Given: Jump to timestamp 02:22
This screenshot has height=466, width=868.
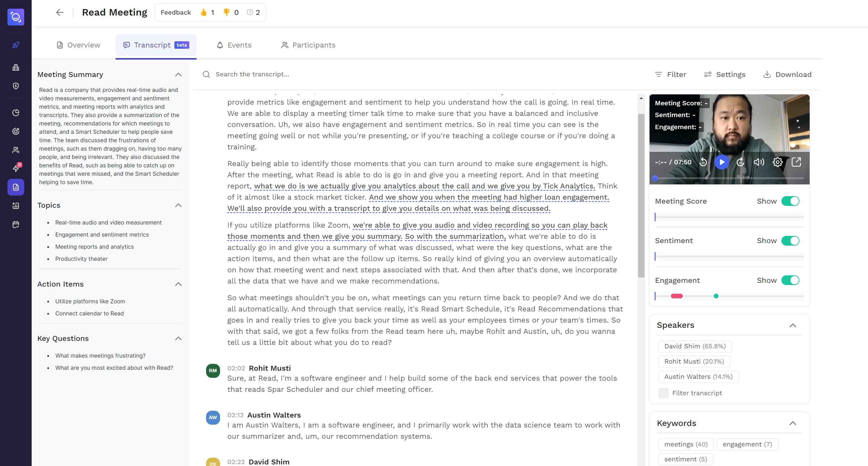Looking at the screenshot, I should click(x=236, y=462).
